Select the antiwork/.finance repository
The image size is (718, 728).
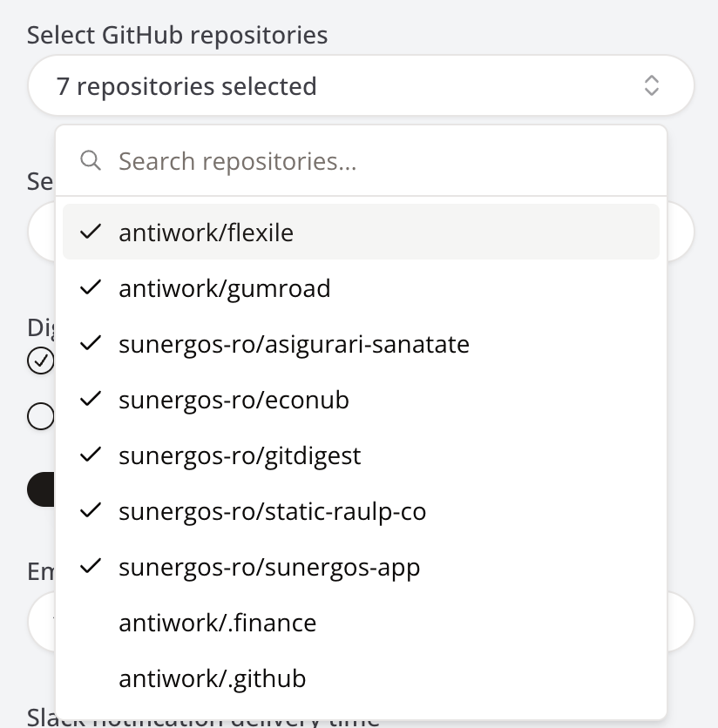(x=217, y=623)
